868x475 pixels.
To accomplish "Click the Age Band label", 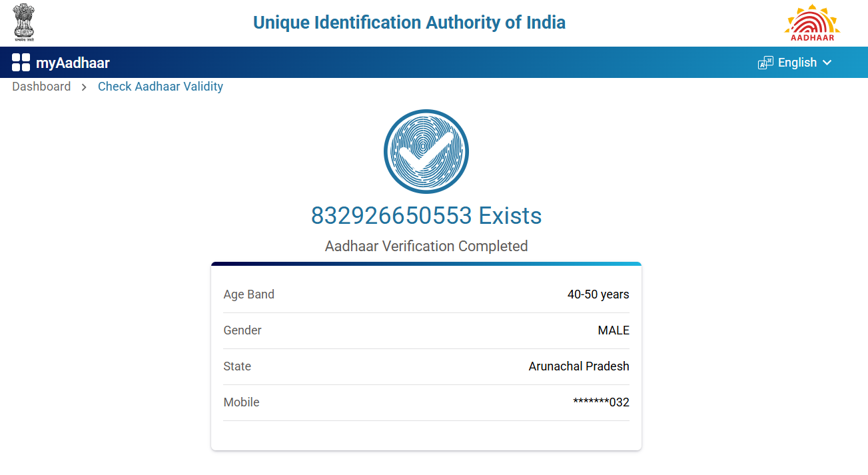I will pyautogui.click(x=249, y=294).
